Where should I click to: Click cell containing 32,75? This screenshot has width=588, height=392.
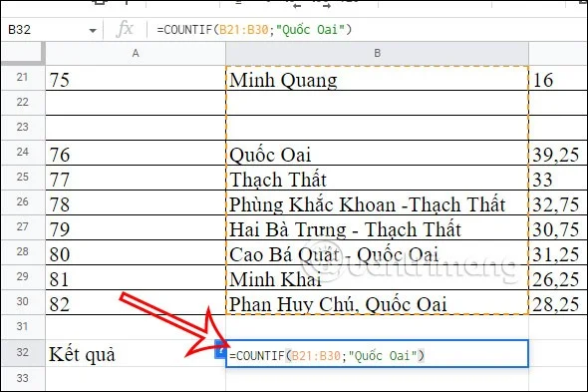[x=558, y=202]
